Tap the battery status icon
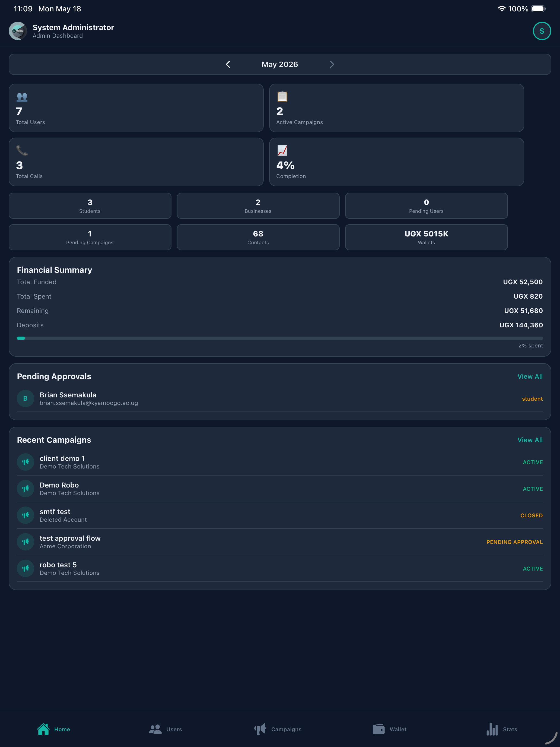 point(538,9)
